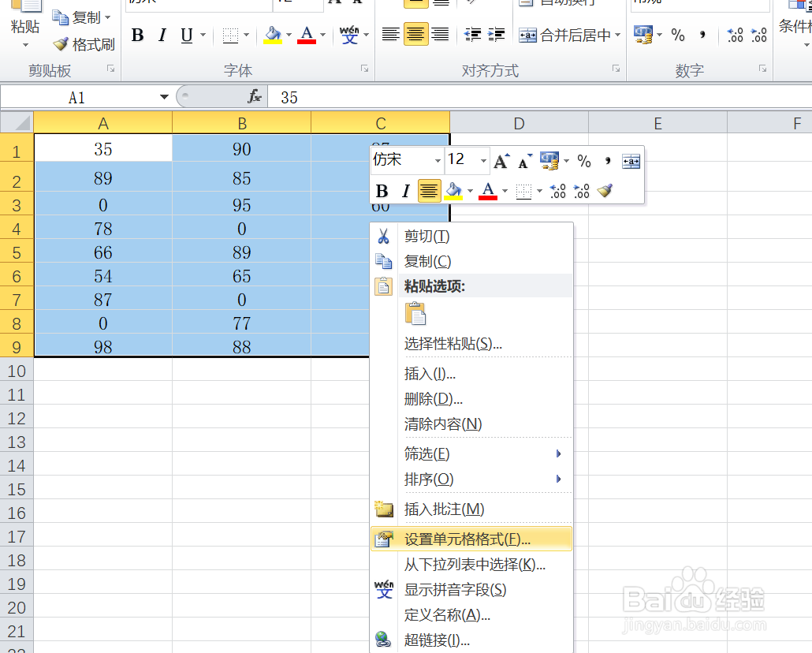Open 粘贴 paste dropdown arrow
This screenshot has width=812, height=653.
pos(25,46)
